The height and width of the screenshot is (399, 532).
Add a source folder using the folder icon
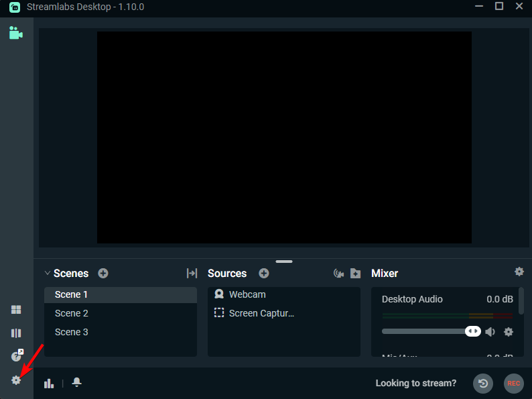[355, 274]
